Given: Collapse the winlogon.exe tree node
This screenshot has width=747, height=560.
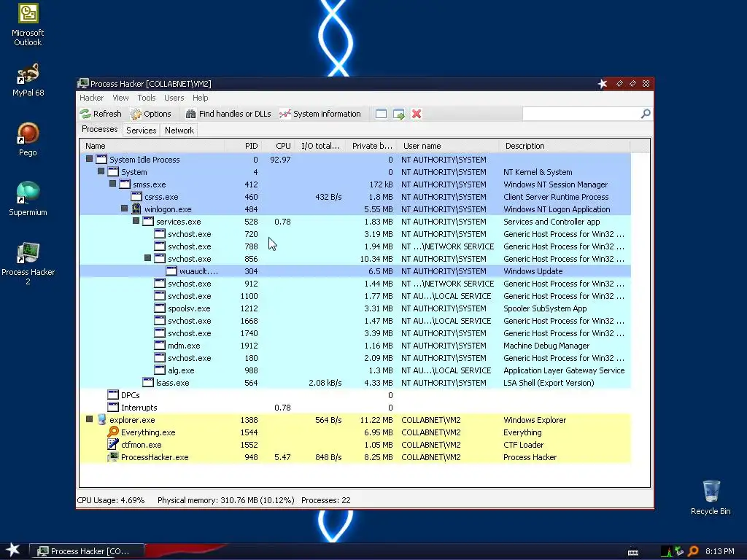Looking at the screenshot, I should (124, 209).
